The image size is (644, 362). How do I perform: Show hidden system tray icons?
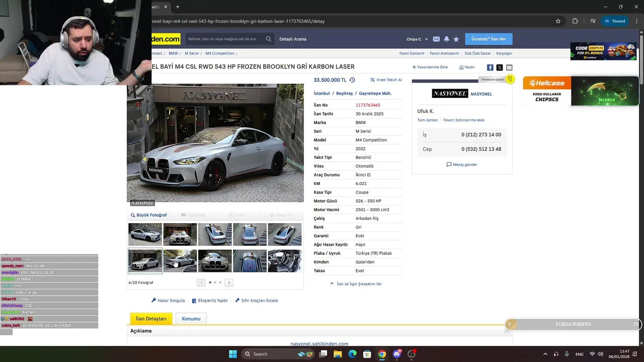point(545,354)
